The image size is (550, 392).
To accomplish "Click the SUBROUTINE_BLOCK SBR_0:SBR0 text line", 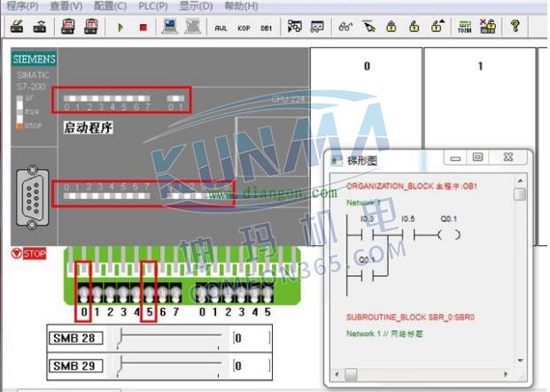I will (x=410, y=318).
